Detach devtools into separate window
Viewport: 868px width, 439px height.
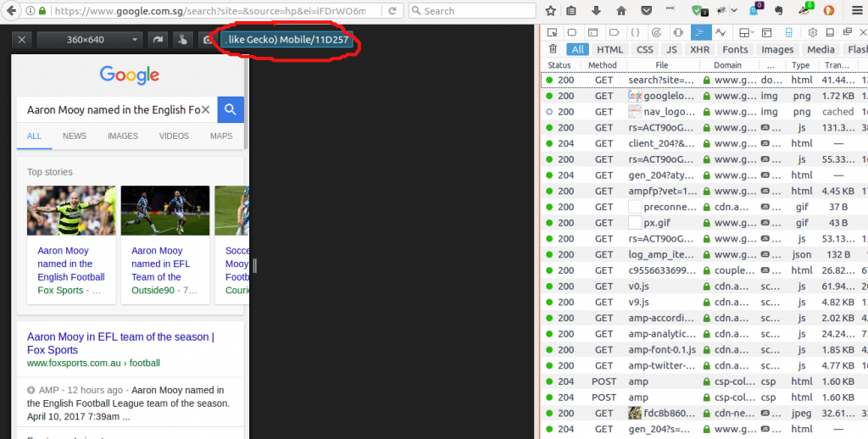847,33
